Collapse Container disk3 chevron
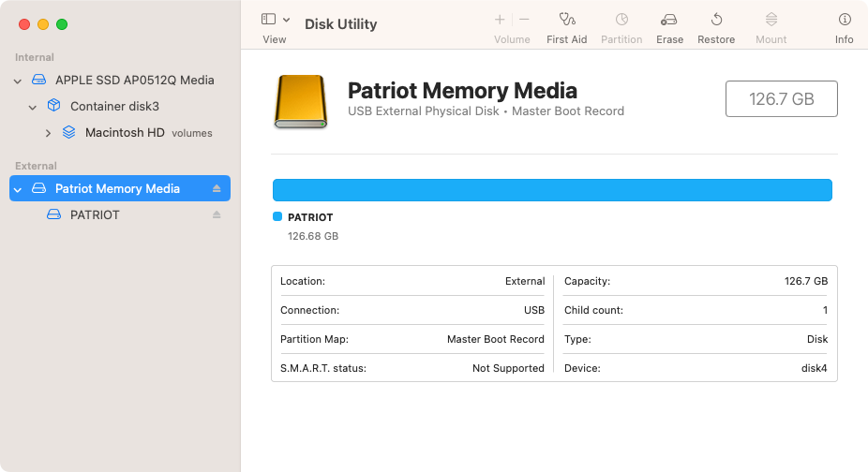Viewport: 868px width, 472px height. (x=33, y=107)
